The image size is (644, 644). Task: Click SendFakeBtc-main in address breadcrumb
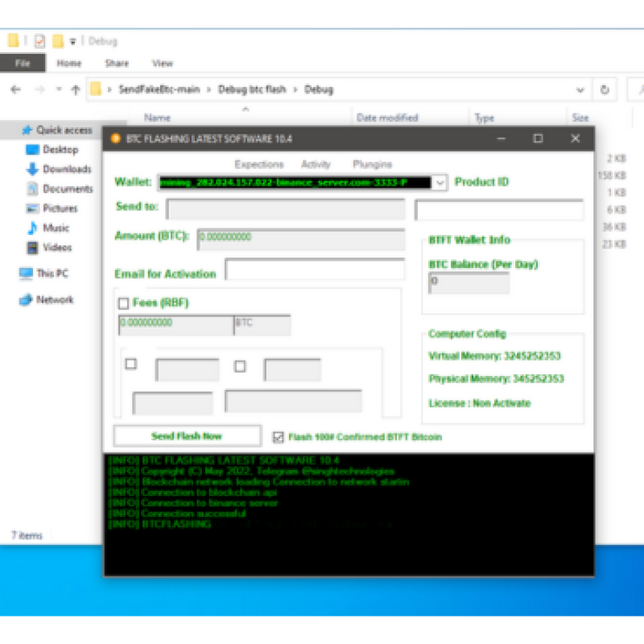point(159,89)
